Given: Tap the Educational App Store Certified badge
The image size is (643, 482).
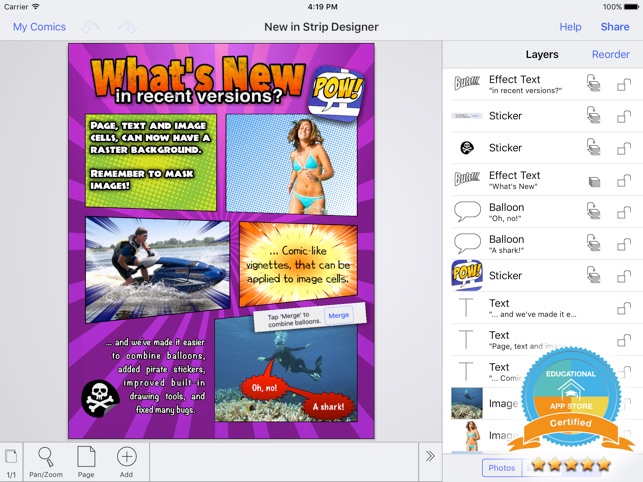Looking at the screenshot, I should point(571,398).
